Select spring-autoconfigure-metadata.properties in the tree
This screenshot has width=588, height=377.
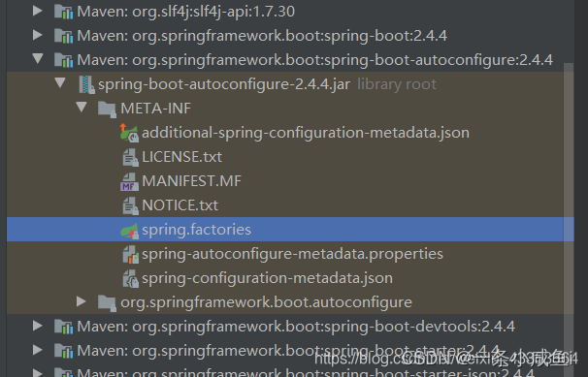click(292, 254)
